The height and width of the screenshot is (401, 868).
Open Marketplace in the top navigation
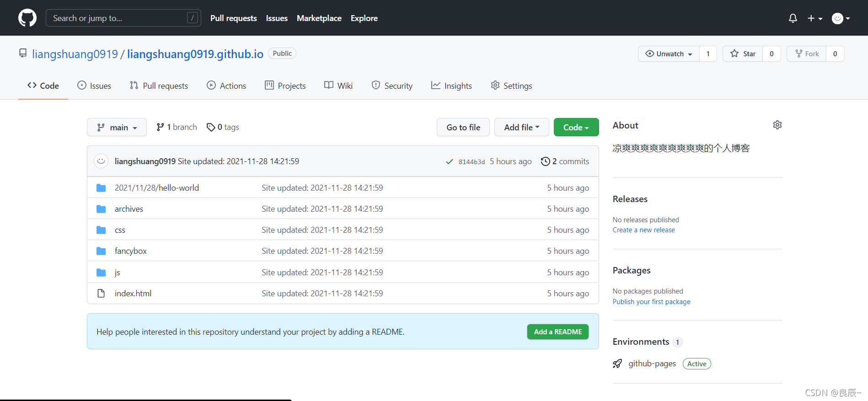click(x=319, y=18)
